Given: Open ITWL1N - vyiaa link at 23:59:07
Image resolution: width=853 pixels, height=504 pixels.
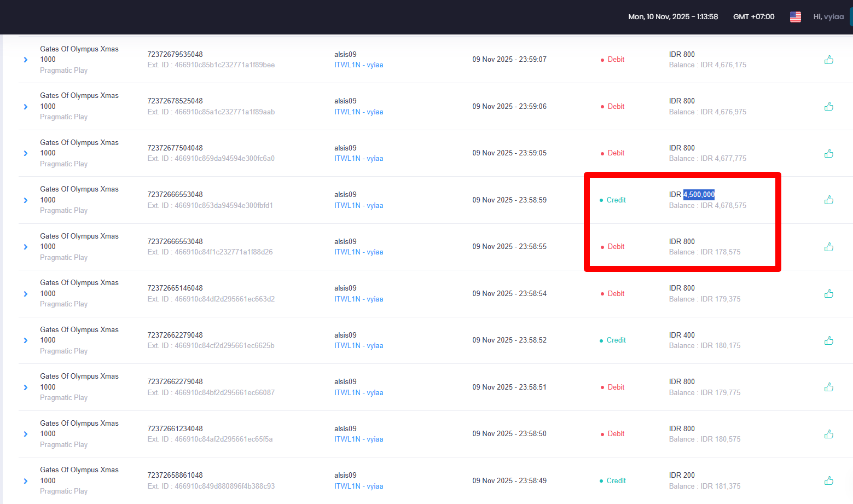Looking at the screenshot, I should pos(359,65).
